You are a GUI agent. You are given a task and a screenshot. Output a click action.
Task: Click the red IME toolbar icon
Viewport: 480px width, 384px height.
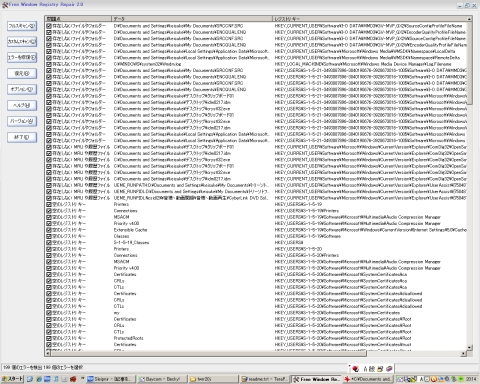[x=355, y=369]
